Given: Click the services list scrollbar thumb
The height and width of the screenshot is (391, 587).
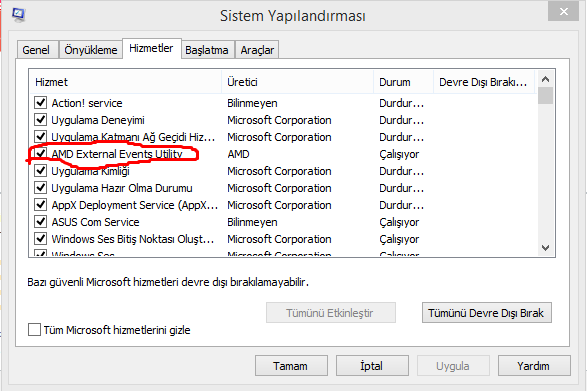Looking at the screenshot, I should click(545, 96).
